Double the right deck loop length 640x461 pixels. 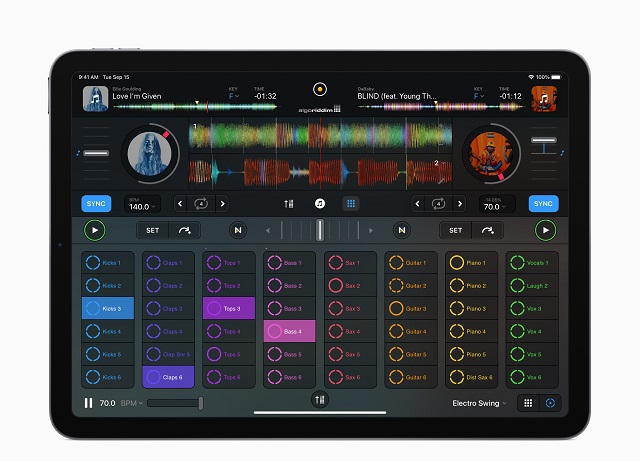pos(460,203)
